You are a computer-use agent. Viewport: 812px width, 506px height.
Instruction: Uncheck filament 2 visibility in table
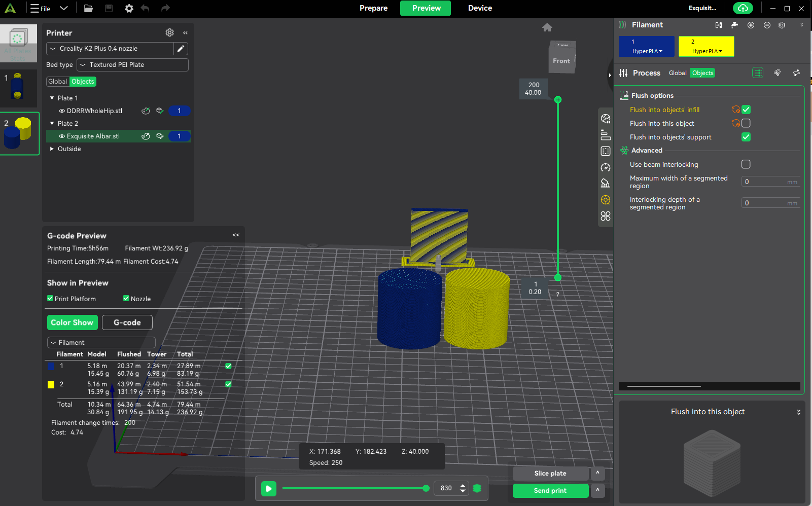tap(228, 384)
